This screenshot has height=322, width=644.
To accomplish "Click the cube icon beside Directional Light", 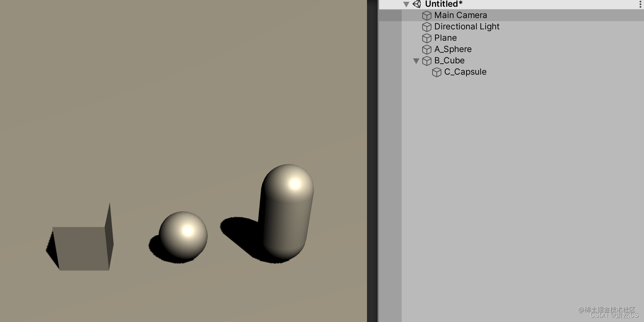I will 427,27.
